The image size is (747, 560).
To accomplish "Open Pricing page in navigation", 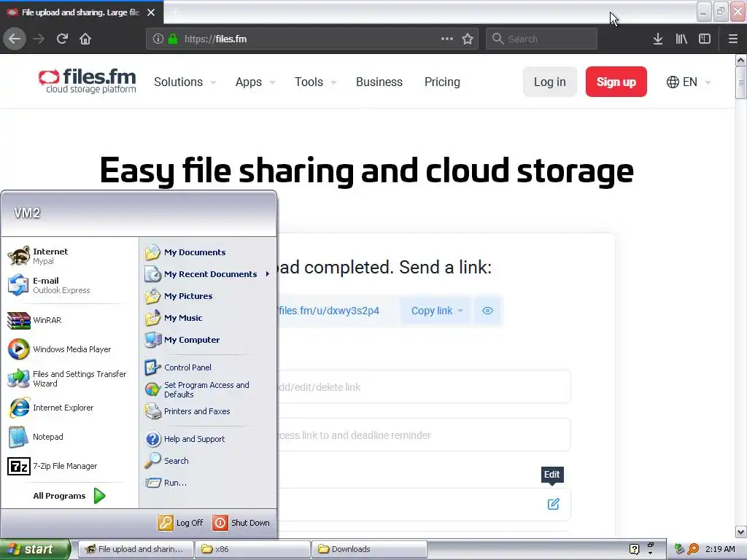I will pos(442,82).
